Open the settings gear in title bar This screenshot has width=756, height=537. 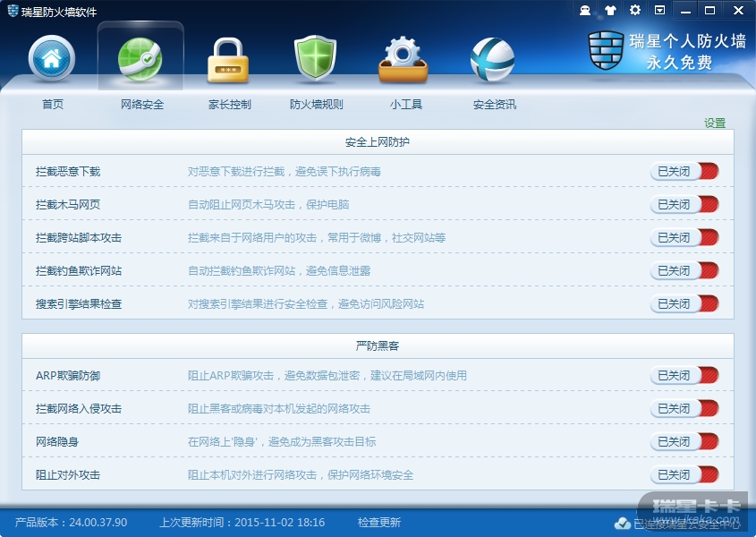click(635, 10)
